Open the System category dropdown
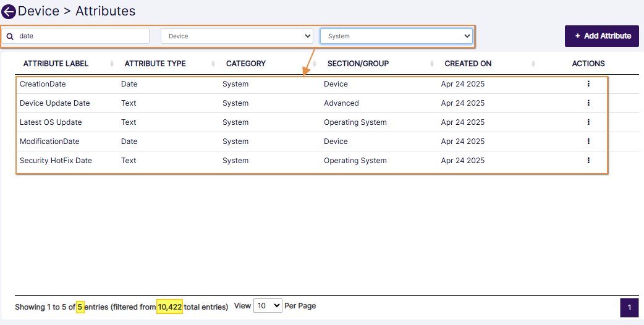Screen dimensions: 644x325 coord(396,36)
